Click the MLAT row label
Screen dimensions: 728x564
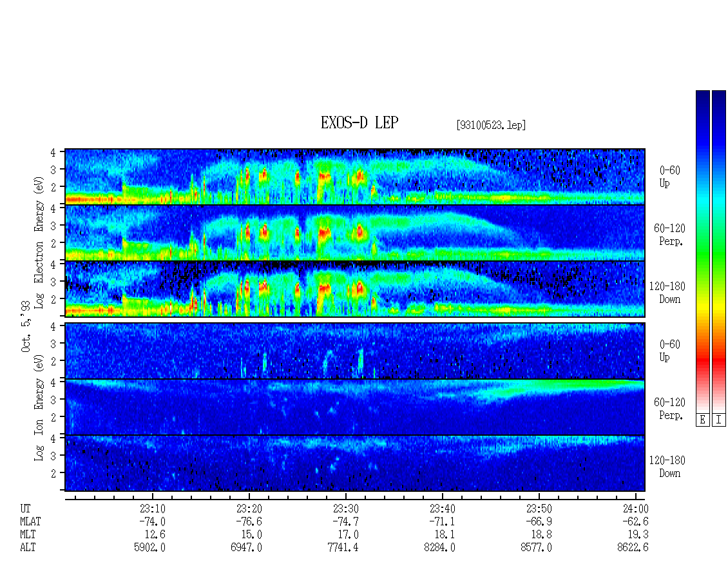30,521
